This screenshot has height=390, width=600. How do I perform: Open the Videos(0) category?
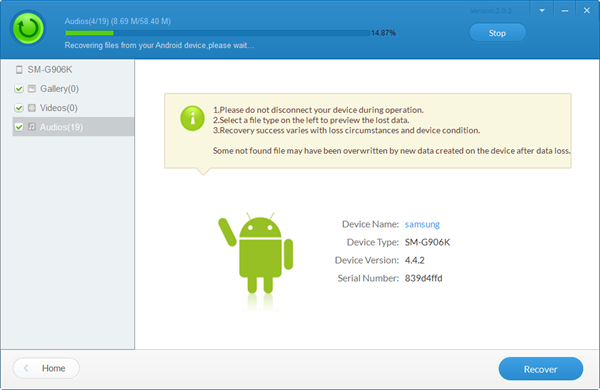point(59,108)
